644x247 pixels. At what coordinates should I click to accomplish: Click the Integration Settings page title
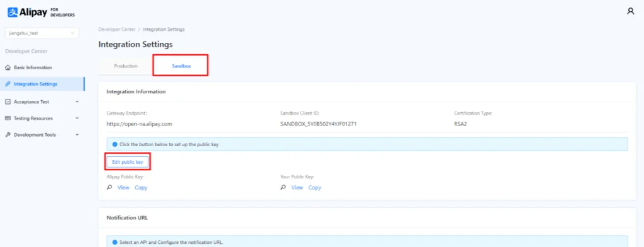click(136, 44)
